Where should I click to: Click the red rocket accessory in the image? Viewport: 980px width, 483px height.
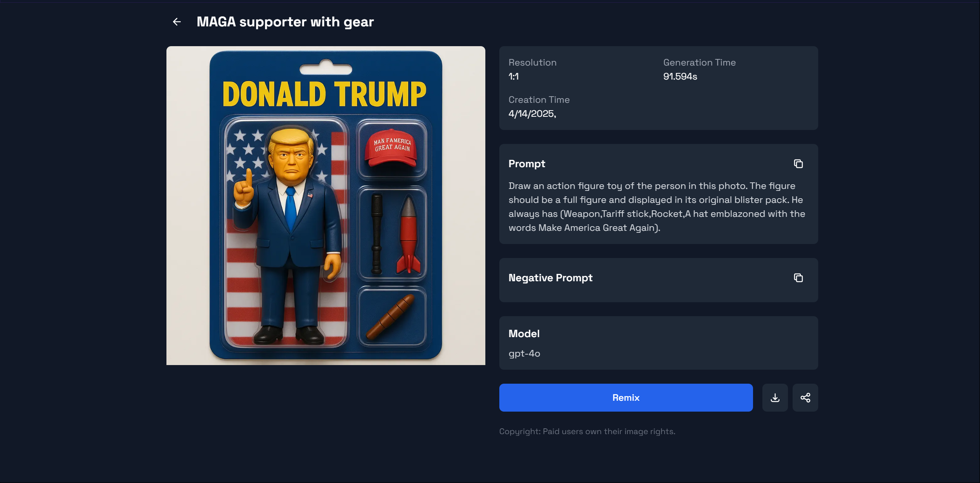408,235
